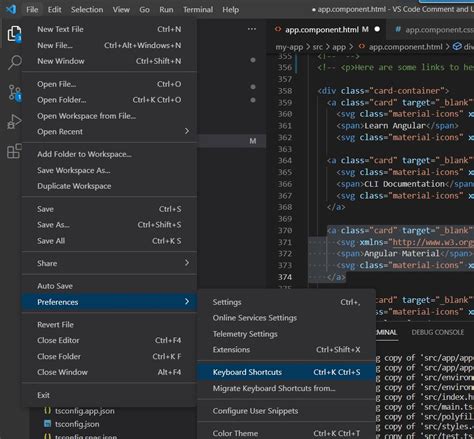Click app folder in the breadcrumb

click(339, 47)
